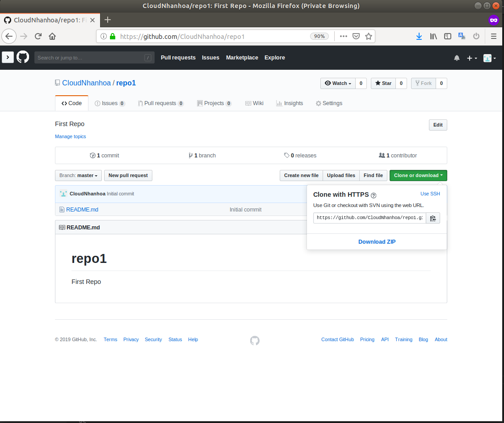Click the translate extension icon
This screenshot has width=504, height=423.
(x=462, y=36)
